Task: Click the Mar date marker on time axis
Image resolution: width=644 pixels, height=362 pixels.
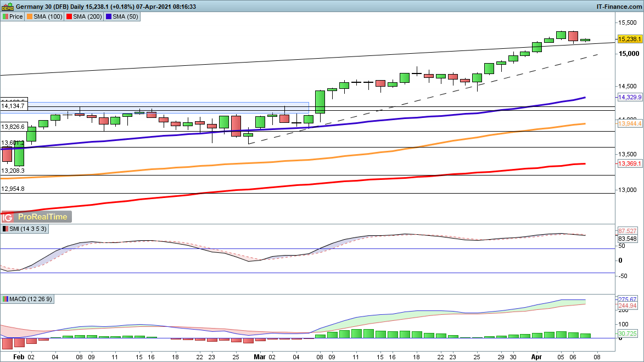Action: coord(259,356)
